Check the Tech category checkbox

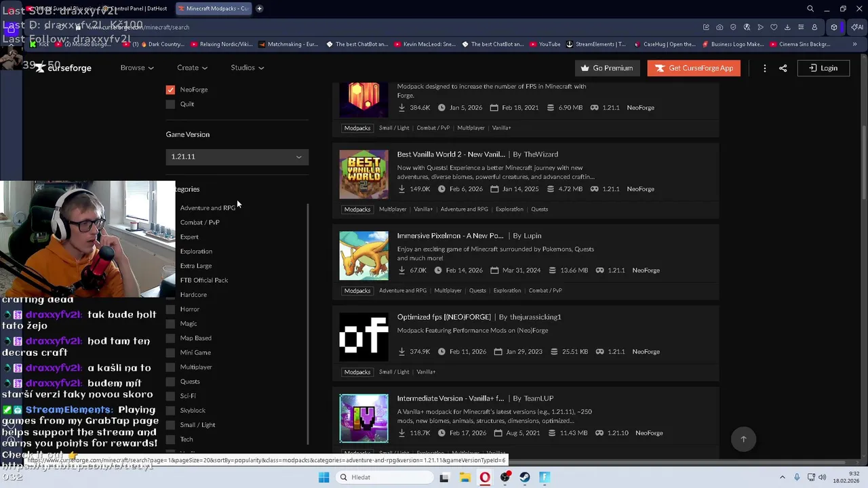click(170, 439)
